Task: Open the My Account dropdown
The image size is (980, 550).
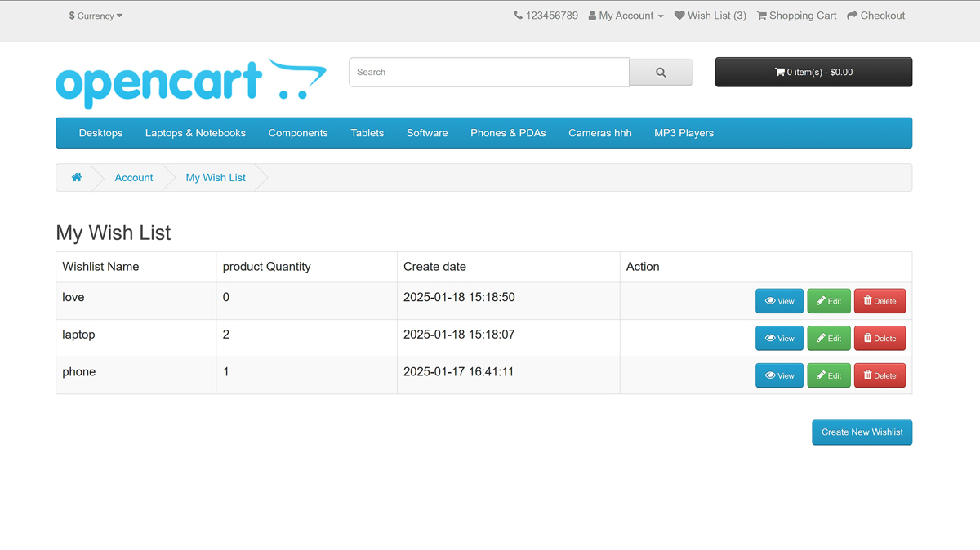Action: click(626, 16)
